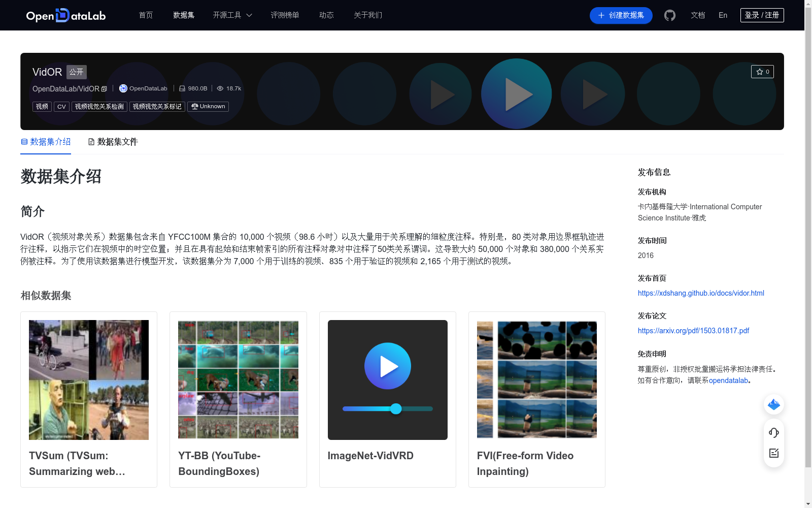The image size is (812, 508).
Task: Open the TVSum dataset thumbnail
Action: (89, 379)
